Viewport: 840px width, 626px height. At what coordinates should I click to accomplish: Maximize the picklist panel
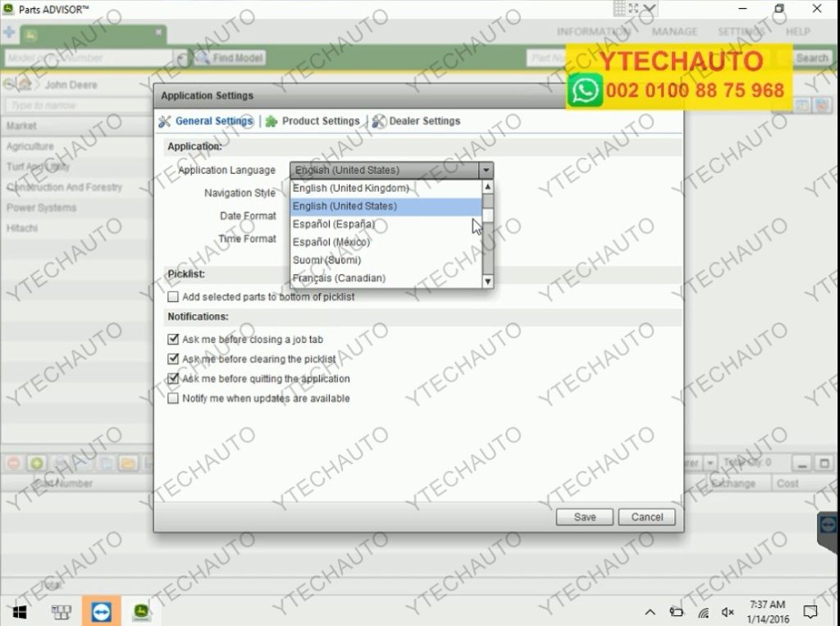pos(824,464)
